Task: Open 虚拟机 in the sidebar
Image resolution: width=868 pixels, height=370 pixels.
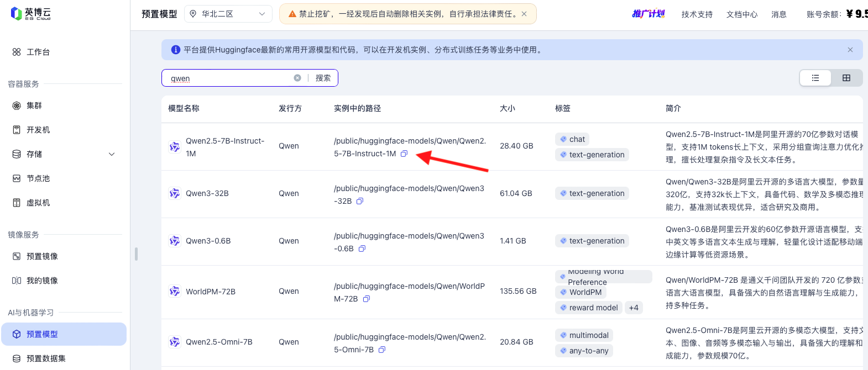Action: pyautogui.click(x=38, y=203)
